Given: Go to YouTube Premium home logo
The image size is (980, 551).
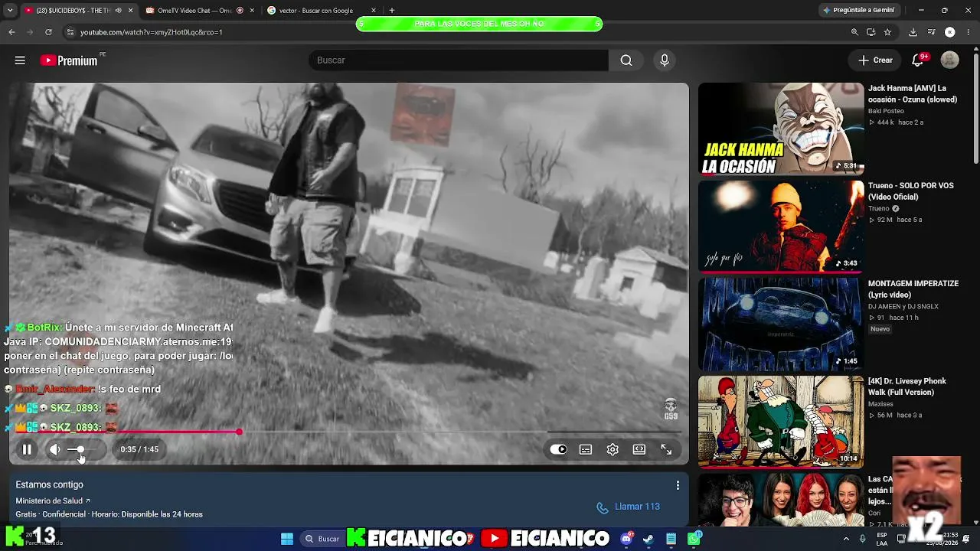Looking at the screenshot, I should [69, 60].
